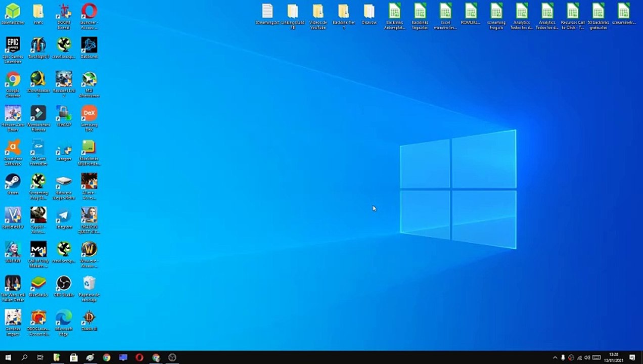Click the Windows Start button
The image size is (643, 364).
[8, 357]
